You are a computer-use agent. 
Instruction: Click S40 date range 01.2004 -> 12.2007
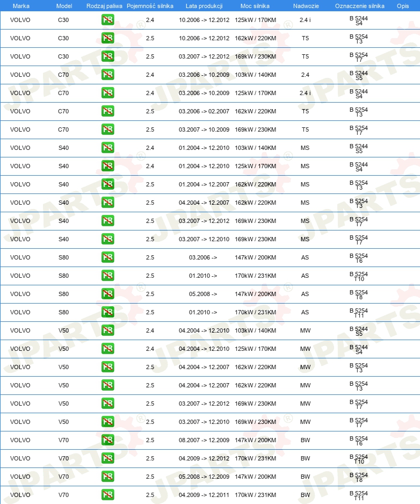[x=204, y=184]
